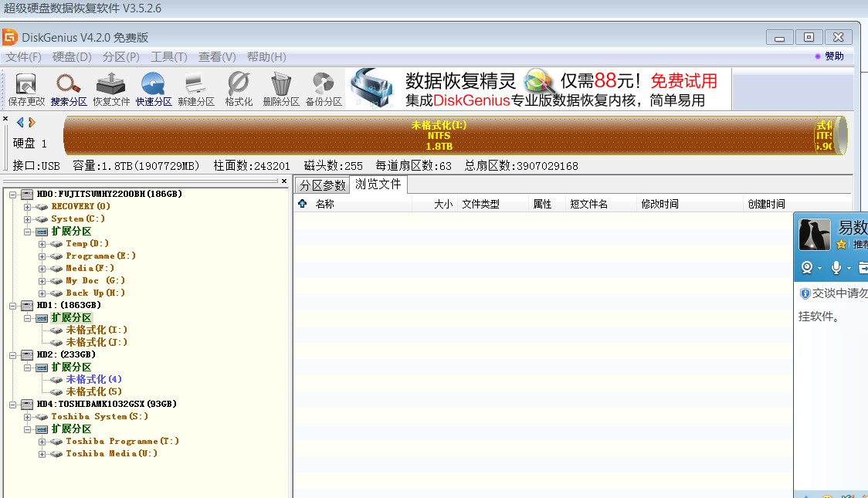
Task: Click the DiskGenius logo in title bar
Action: [10, 37]
